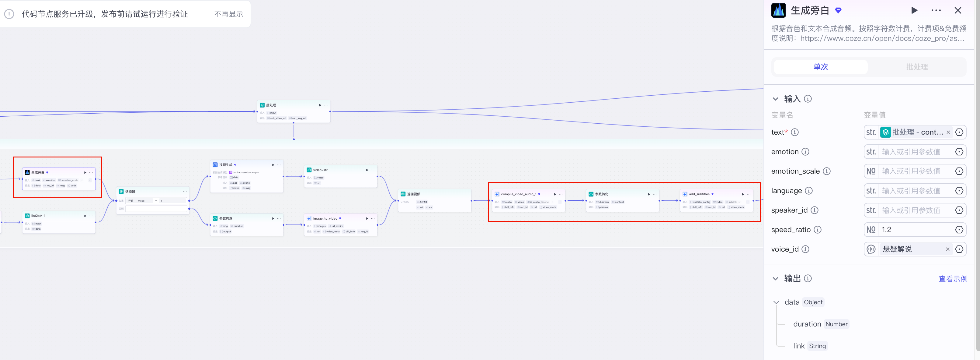
Task: Dismiss banner with 不再显示
Action: pyautogui.click(x=228, y=14)
